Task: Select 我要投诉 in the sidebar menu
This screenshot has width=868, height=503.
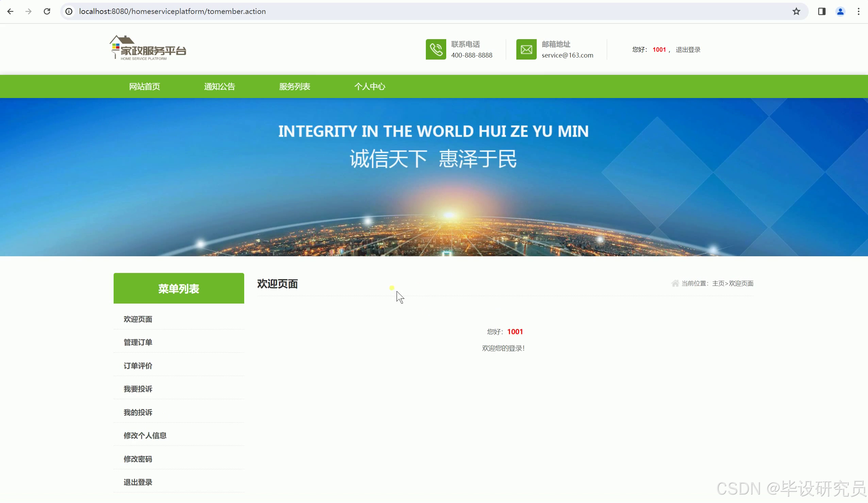Action: click(138, 389)
